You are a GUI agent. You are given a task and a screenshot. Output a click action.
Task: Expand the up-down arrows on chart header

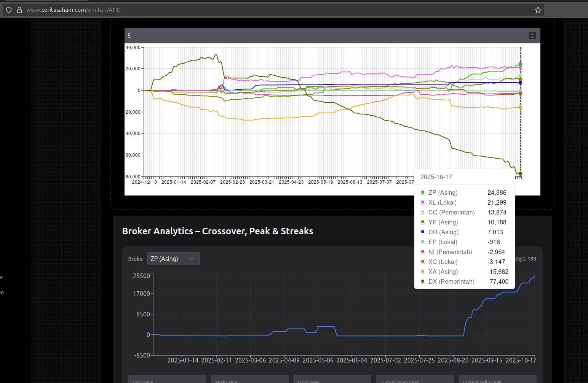[x=532, y=36]
